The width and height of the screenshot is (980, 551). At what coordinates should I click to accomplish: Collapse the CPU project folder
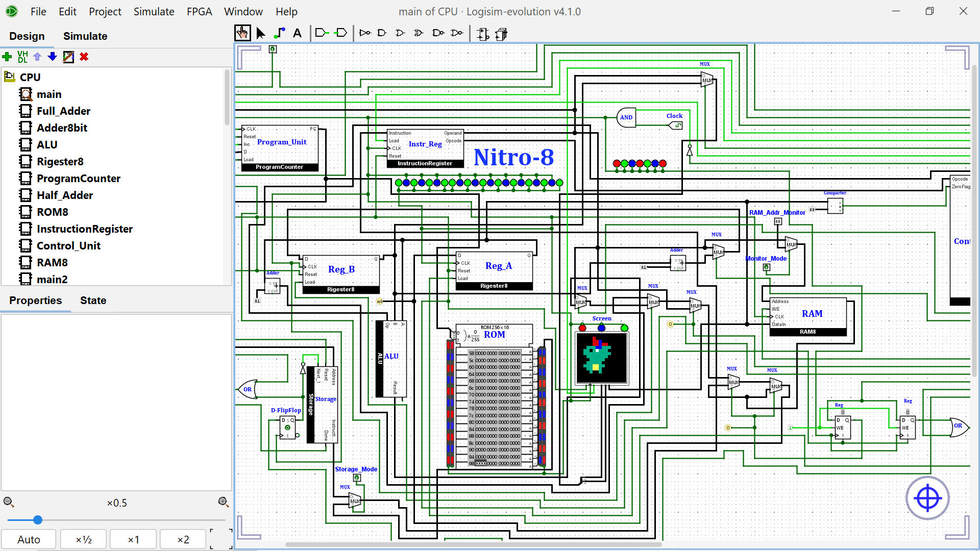point(9,77)
